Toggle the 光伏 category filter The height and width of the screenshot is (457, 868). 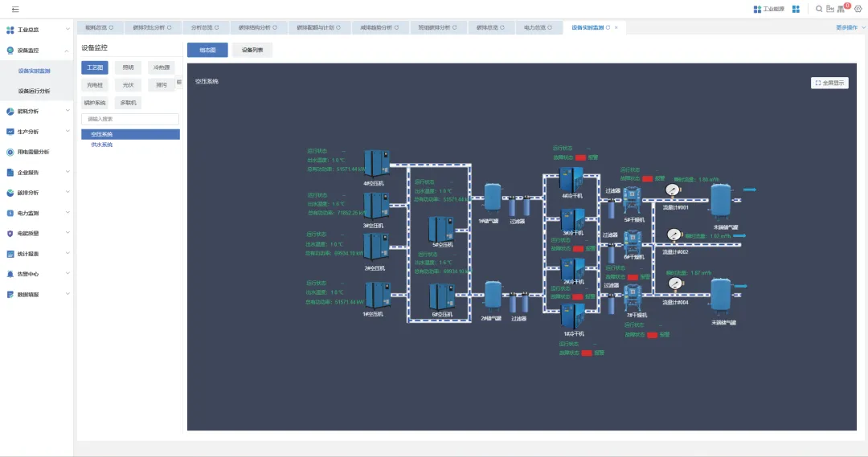[x=128, y=84]
